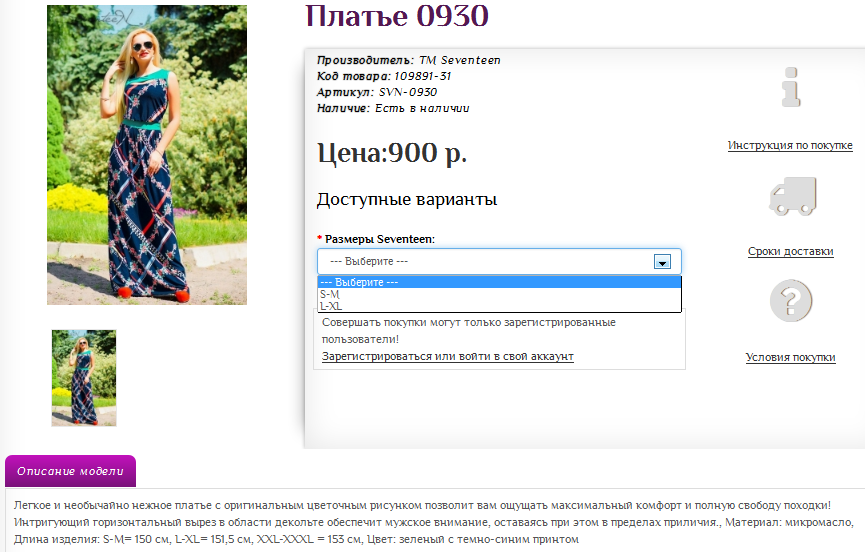Click the Наличие: Есть в наличии line
The width and height of the screenshot is (865, 552).
click(393, 108)
